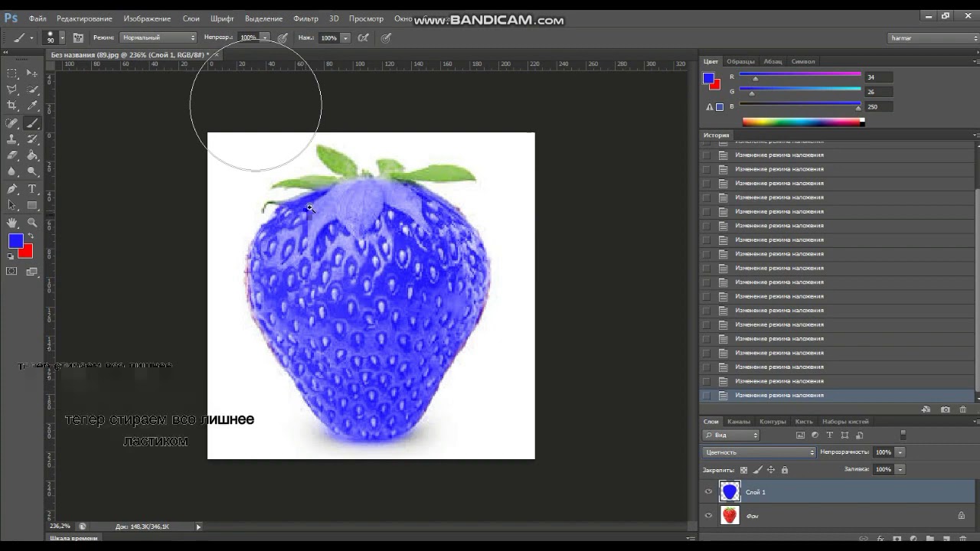
Task: Change the screen mode
Action: pos(32,272)
